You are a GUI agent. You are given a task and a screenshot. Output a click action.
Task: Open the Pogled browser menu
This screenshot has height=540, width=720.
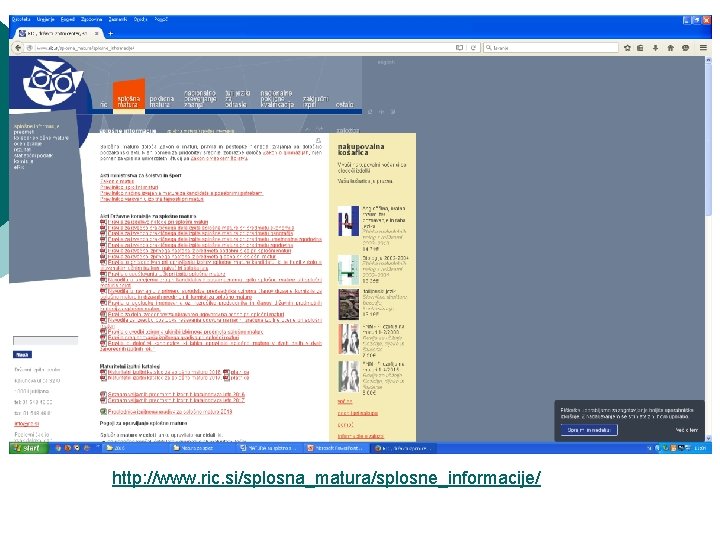click(68, 19)
